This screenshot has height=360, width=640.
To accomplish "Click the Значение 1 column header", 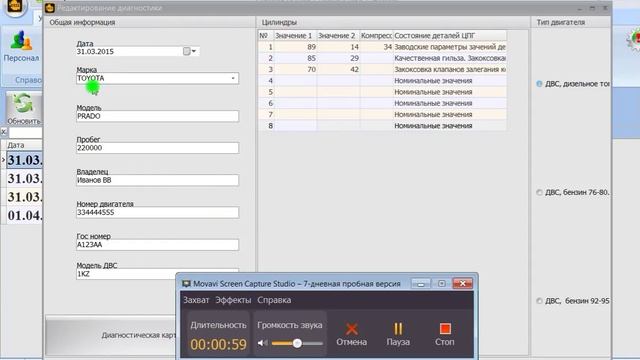I will click(x=294, y=36).
